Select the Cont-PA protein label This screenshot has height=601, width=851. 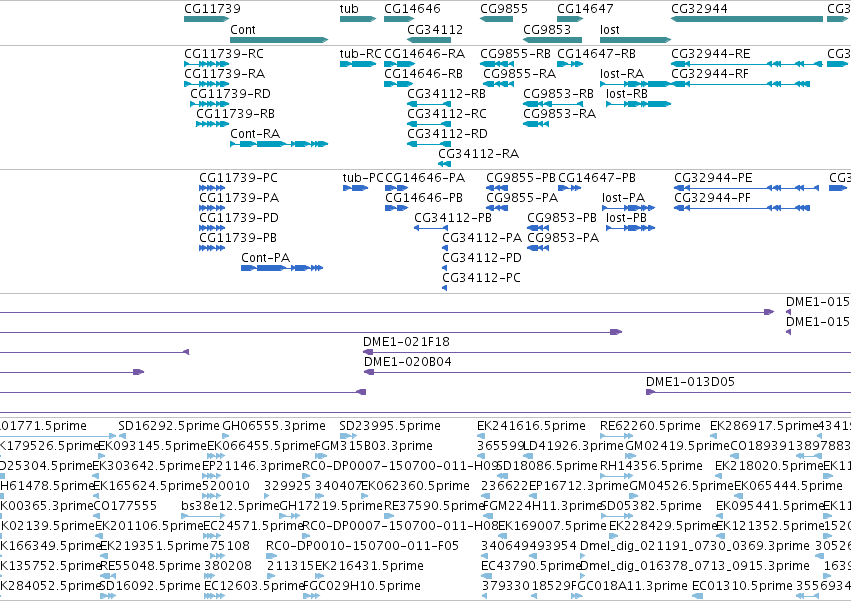(x=265, y=258)
